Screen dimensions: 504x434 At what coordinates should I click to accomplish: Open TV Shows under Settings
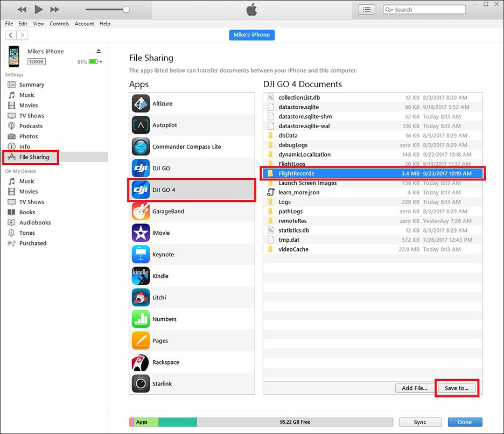pos(31,115)
